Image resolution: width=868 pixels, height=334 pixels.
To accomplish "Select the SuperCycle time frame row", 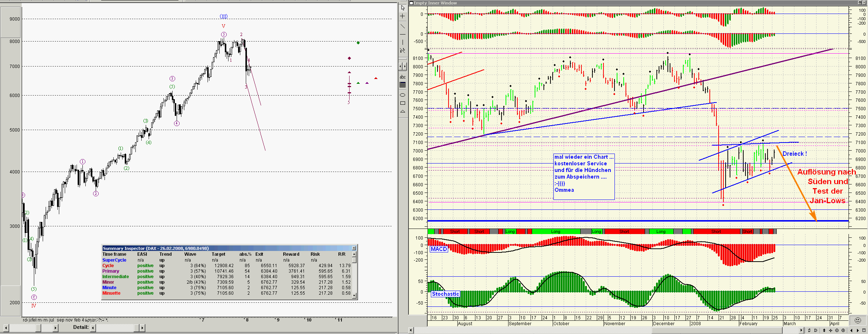I will 114,260.
